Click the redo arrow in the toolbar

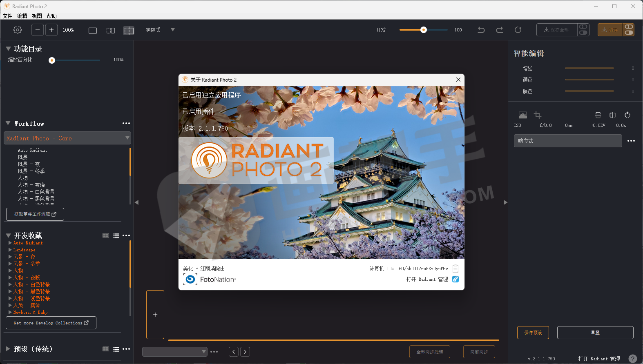pyautogui.click(x=500, y=30)
